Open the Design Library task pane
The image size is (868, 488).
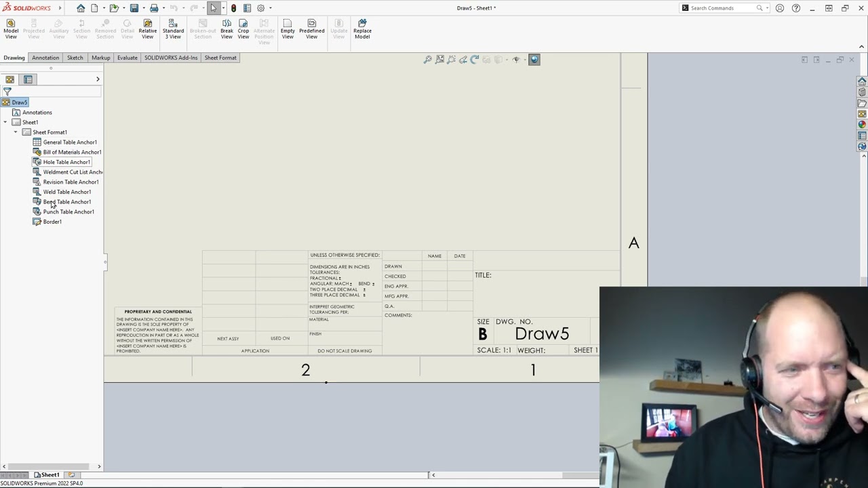click(x=862, y=92)
